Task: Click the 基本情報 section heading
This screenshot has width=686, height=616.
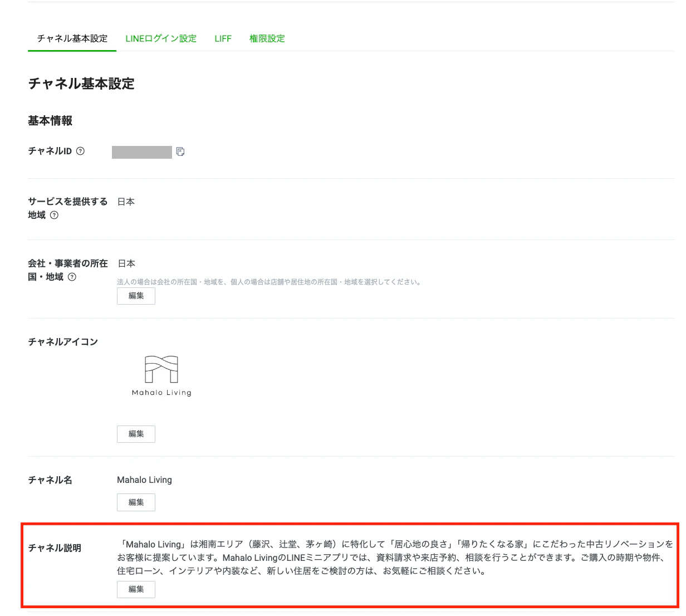Action: click(x=50, y=121)
